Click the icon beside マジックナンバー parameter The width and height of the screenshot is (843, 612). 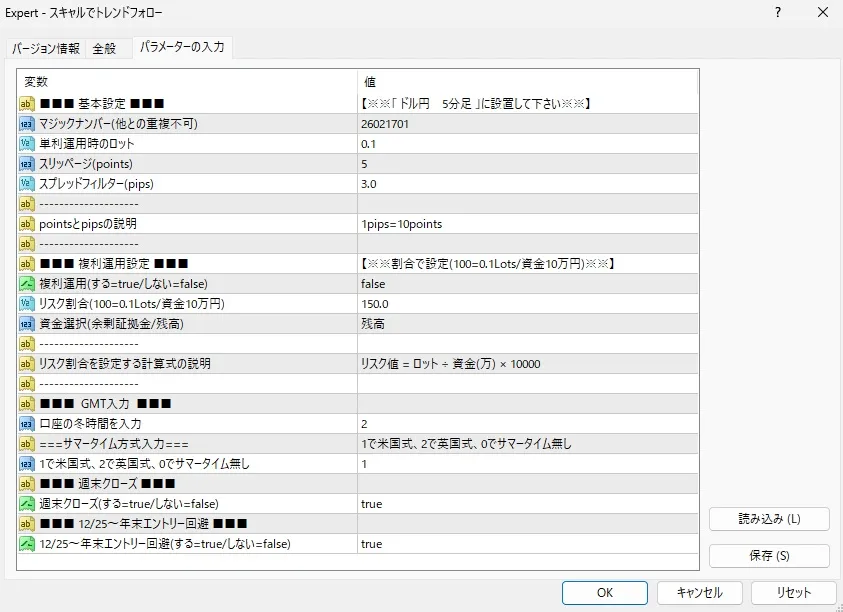[27, 124]
